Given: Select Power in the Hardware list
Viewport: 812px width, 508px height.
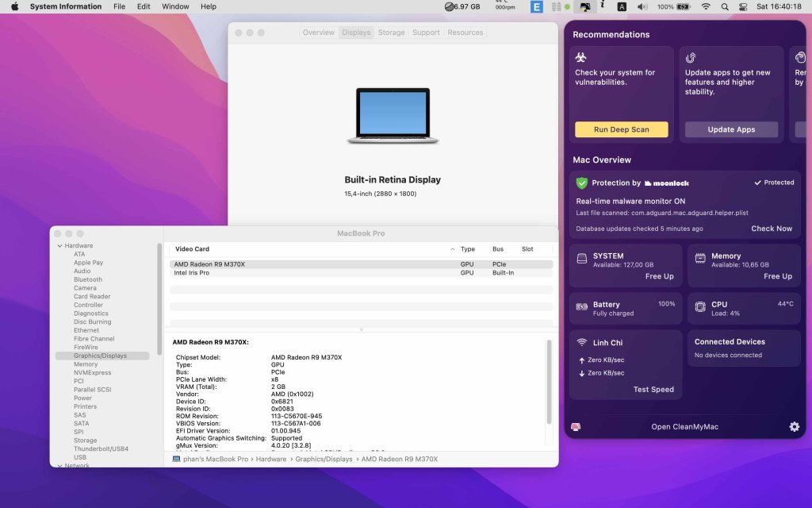Looking at the screenshot, I should click(82, 398).
